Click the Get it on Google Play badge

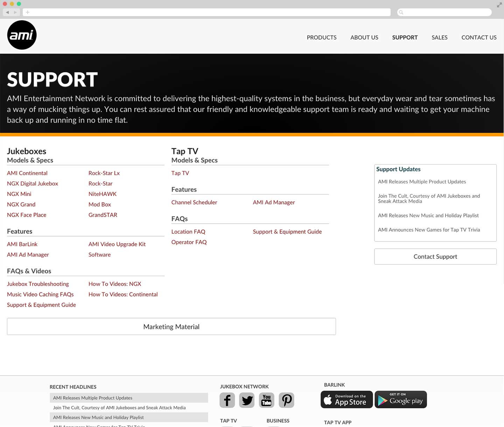[x=400, y=400]
